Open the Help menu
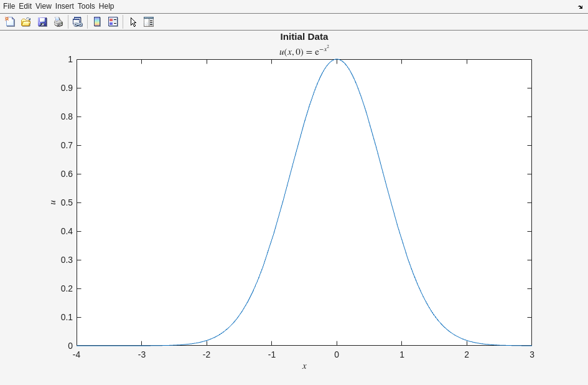The width and height of the screenshot is (588, 385). click(x=106, y=6)
